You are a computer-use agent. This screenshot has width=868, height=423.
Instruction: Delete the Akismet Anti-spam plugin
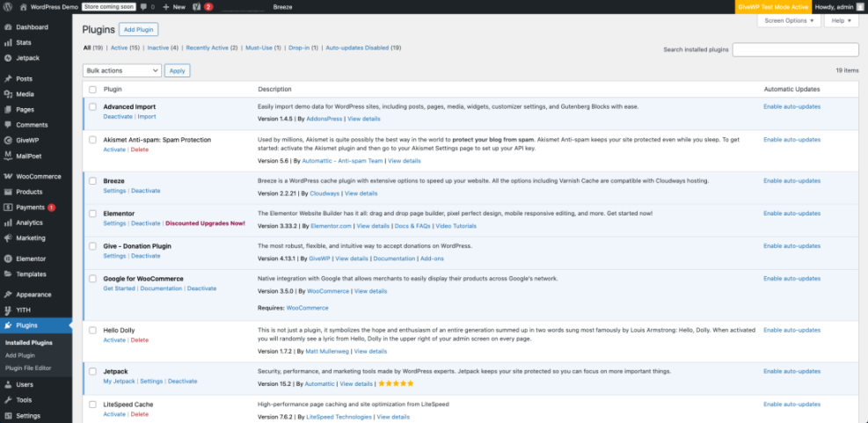pos(140,150)
